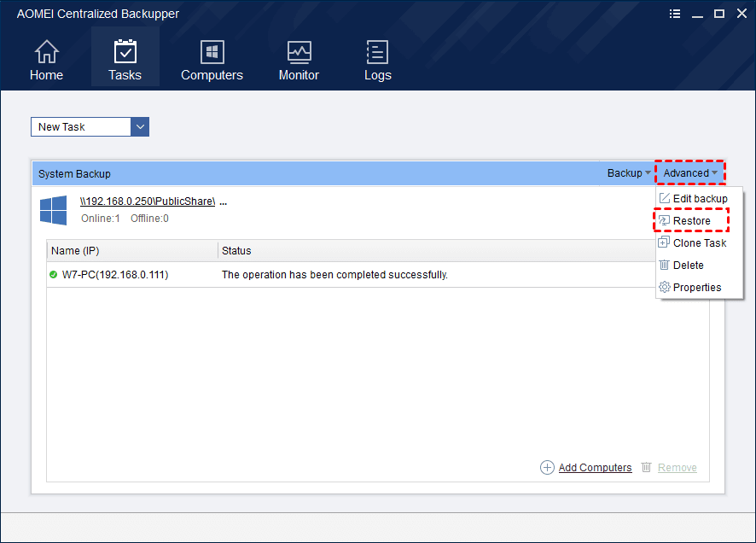Viewport: 756px width, 543px height.
Task: Switch to the Home tab label
Action: [46, 75]
